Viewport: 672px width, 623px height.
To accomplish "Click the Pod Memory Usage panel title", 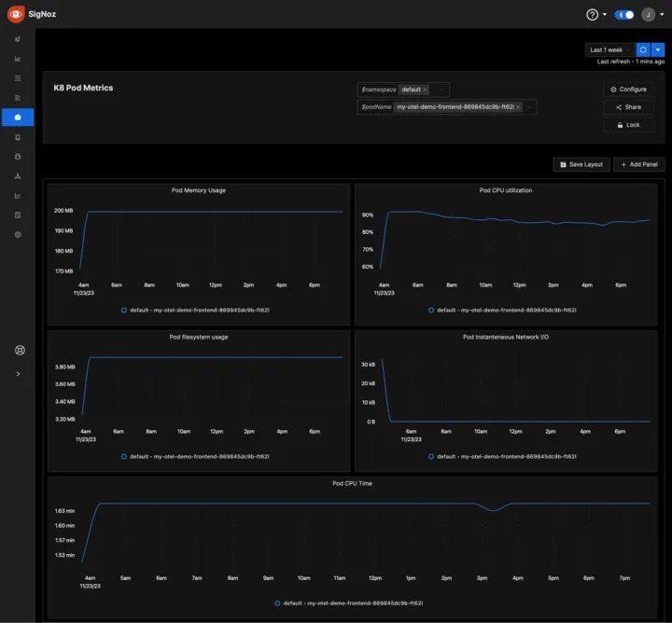I will point(199,190).
